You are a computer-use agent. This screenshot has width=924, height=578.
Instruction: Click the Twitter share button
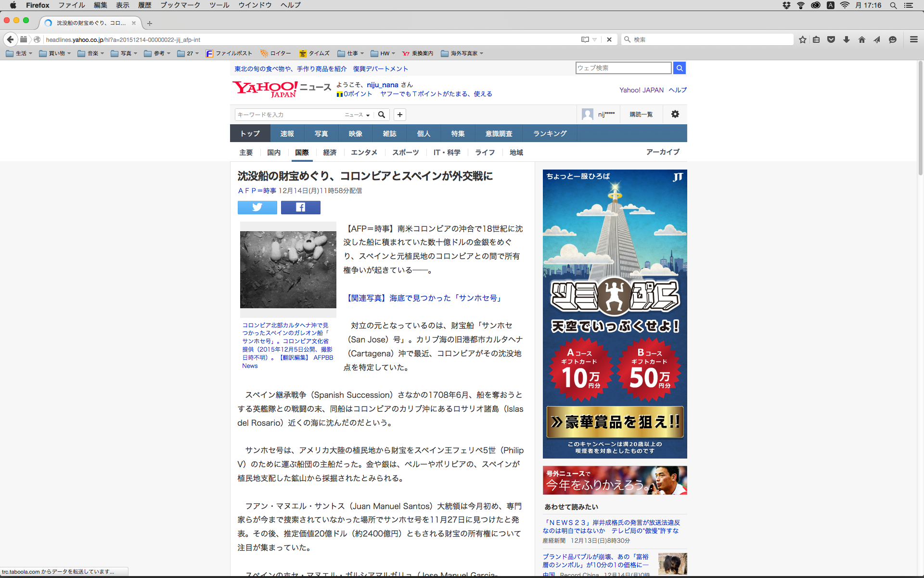(x=257, y=207)
